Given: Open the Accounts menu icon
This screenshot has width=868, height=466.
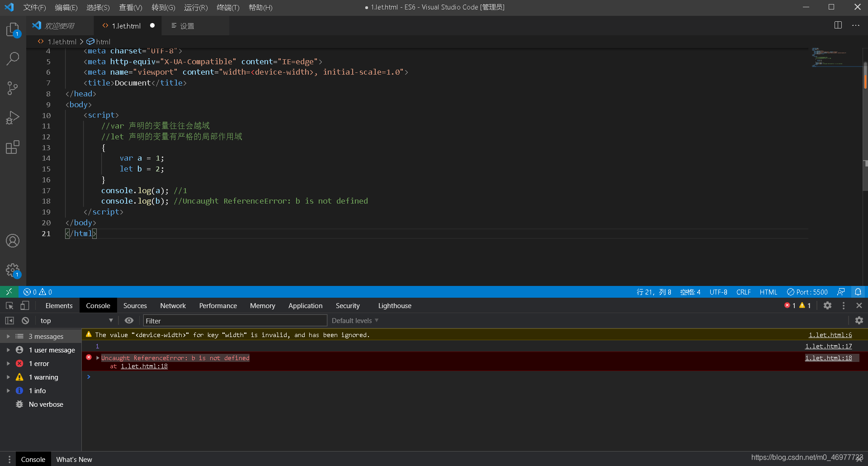Looking at the screenshot, I should coord(13,241).
